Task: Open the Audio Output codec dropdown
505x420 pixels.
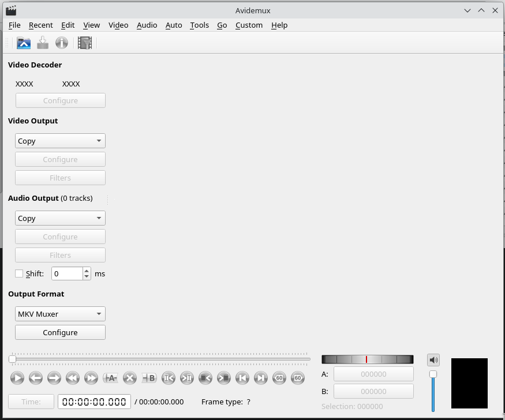Action: (x=60, y=218)
